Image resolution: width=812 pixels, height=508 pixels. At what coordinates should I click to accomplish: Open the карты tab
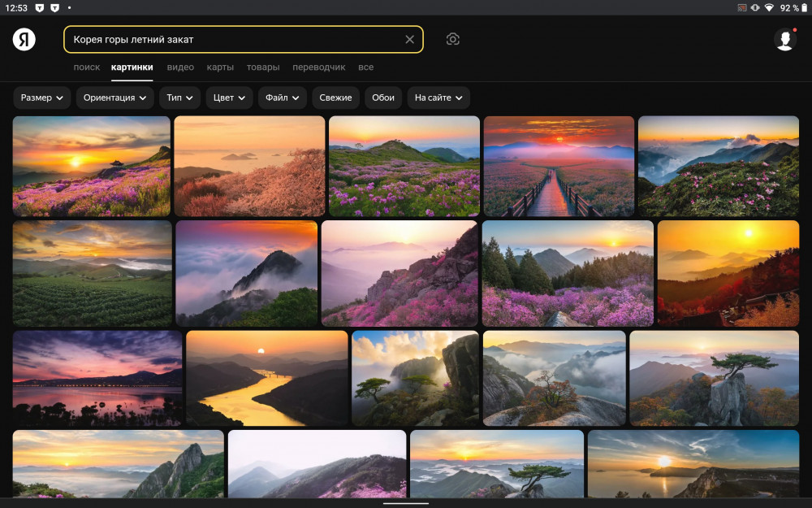[220, 67]
